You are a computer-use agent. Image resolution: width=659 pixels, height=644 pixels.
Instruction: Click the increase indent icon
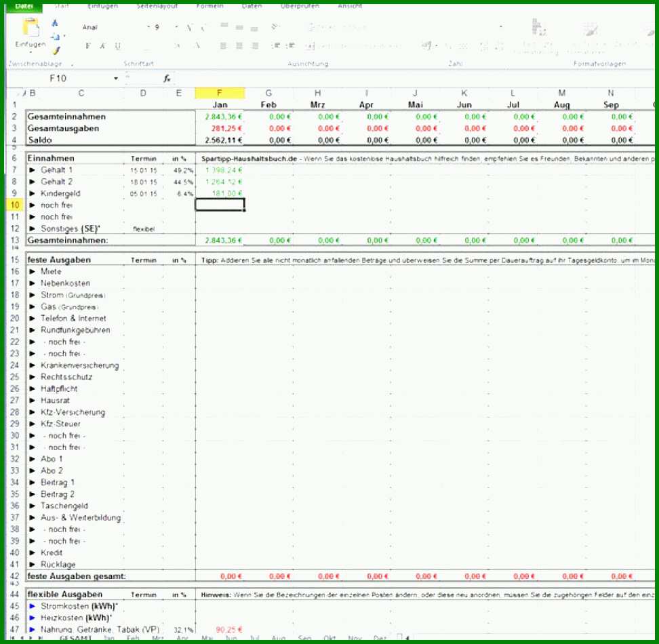290,45
